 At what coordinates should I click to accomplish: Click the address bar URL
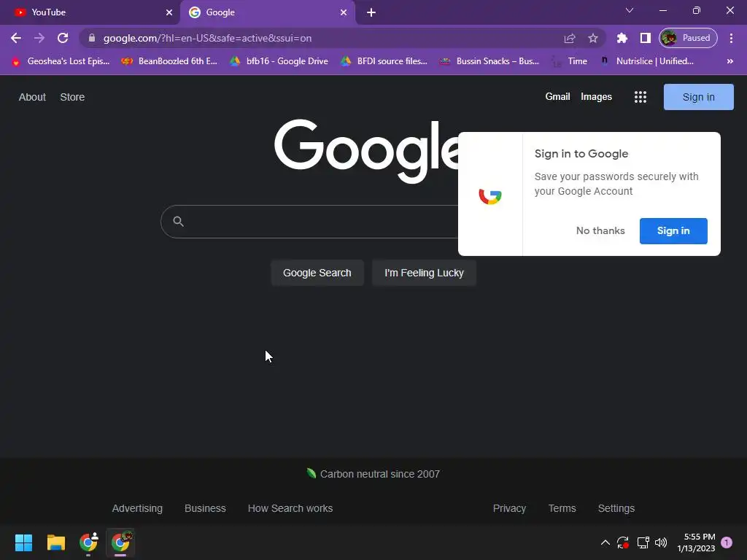click(207, 38)
